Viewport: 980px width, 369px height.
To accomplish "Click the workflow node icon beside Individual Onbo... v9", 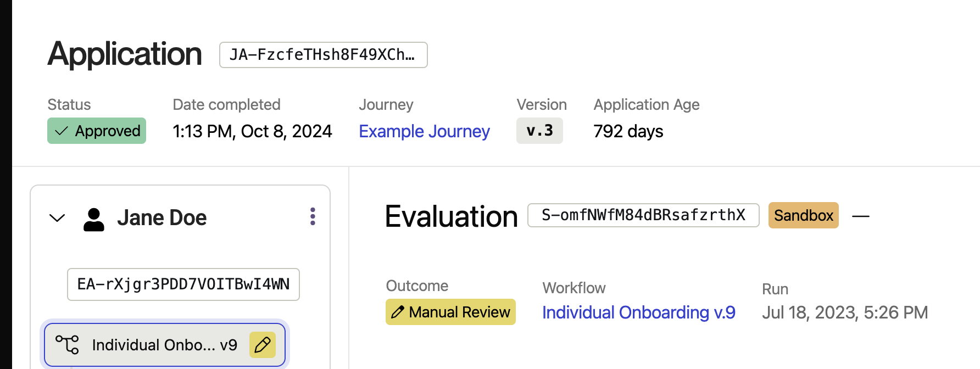I will pyautogui.click(x=67, y=345).
